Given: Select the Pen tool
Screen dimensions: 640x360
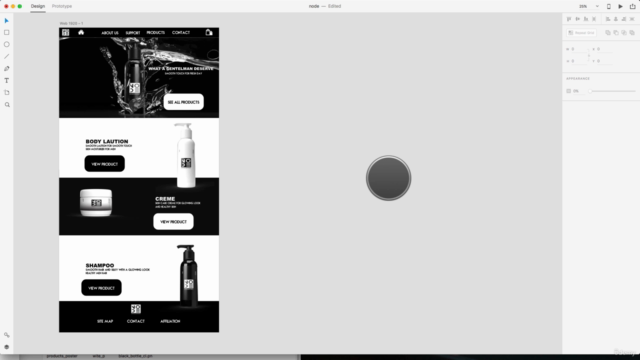Looking at the screenshot, I should [x=7, y=69].
